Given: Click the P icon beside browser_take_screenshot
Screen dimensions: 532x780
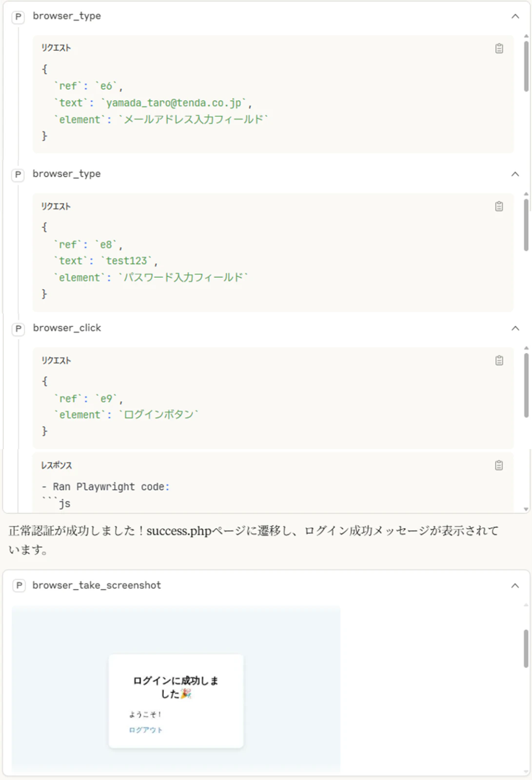Looking at the screenshot, I should 19,585.
